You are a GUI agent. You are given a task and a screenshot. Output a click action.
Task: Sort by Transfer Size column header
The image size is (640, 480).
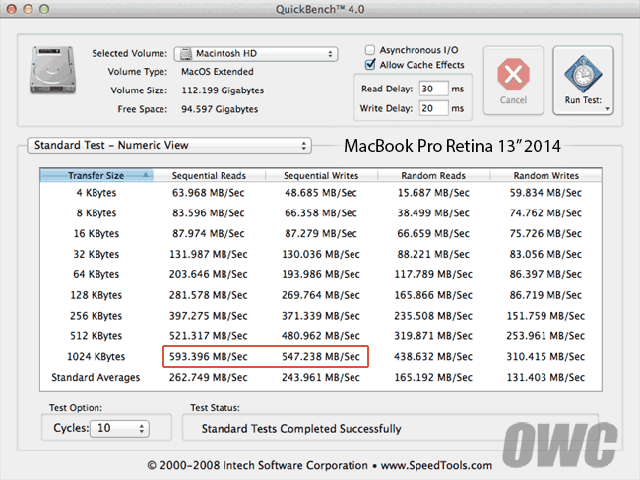96,176
